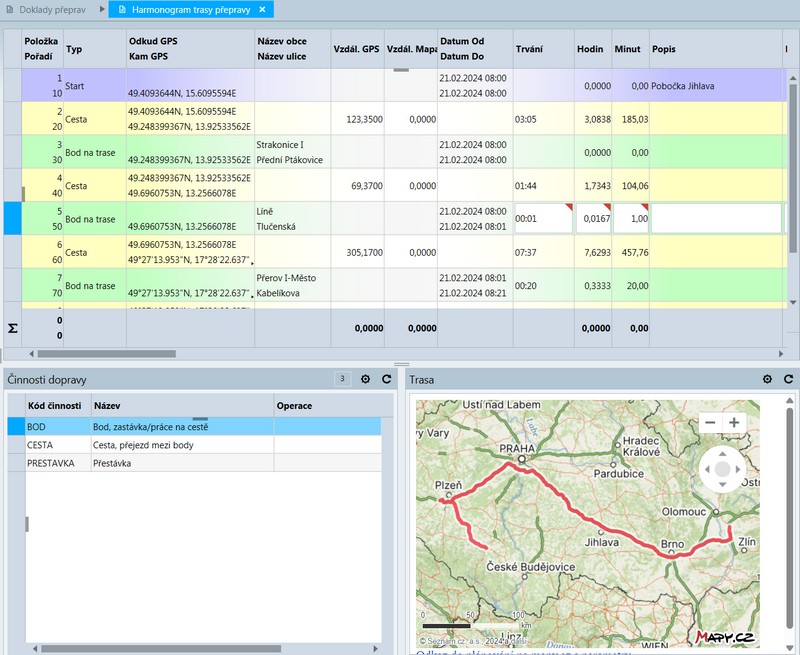Open settings gear in Trasa panel

[767, 380]
